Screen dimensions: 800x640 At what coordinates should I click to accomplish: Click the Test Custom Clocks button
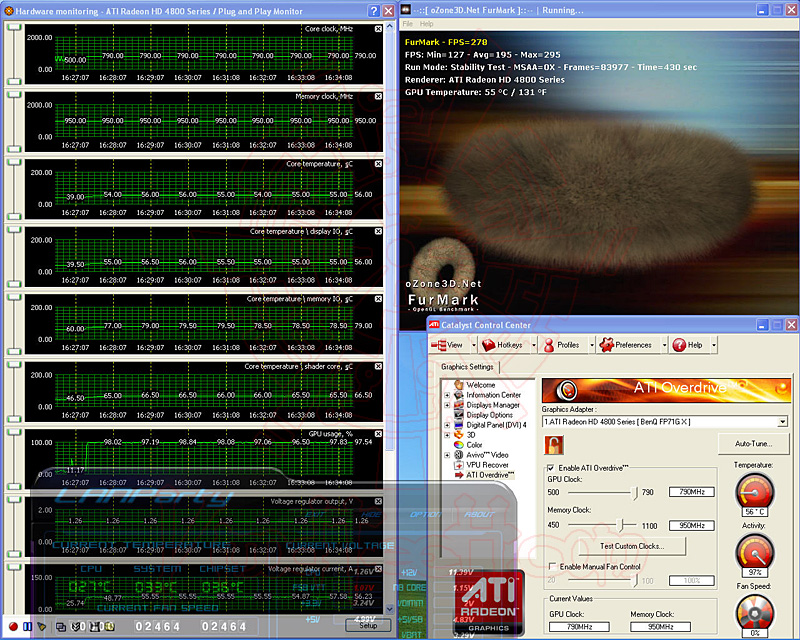pyautogui.click(x=632, y=546)
